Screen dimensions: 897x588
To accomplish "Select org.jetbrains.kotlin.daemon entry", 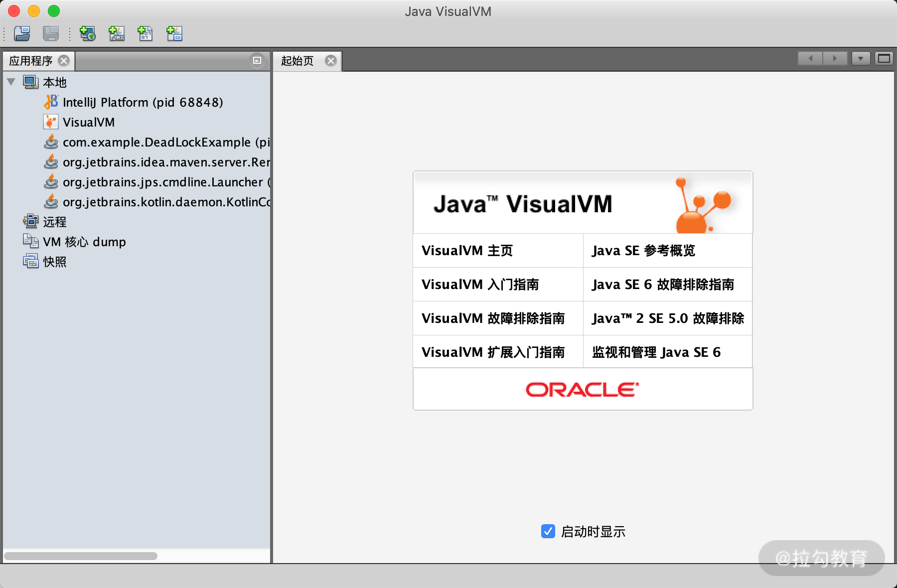I will point(166,202).
